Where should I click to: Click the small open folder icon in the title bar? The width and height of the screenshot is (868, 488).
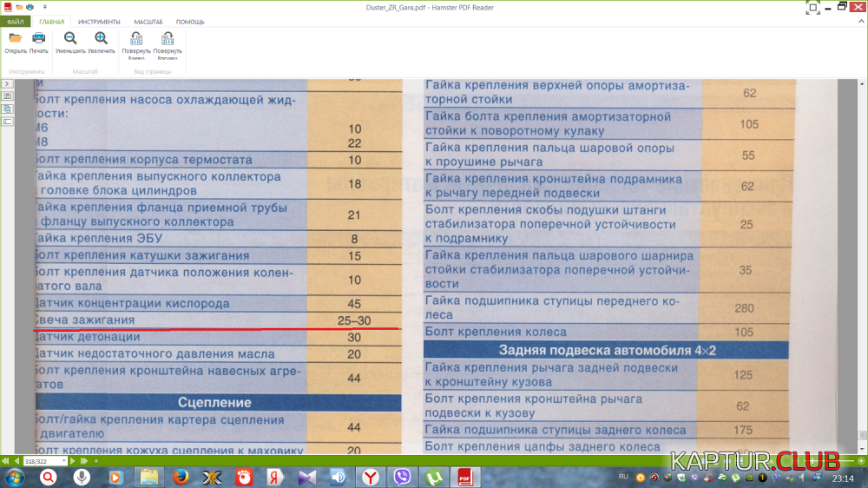click(17, 6)
